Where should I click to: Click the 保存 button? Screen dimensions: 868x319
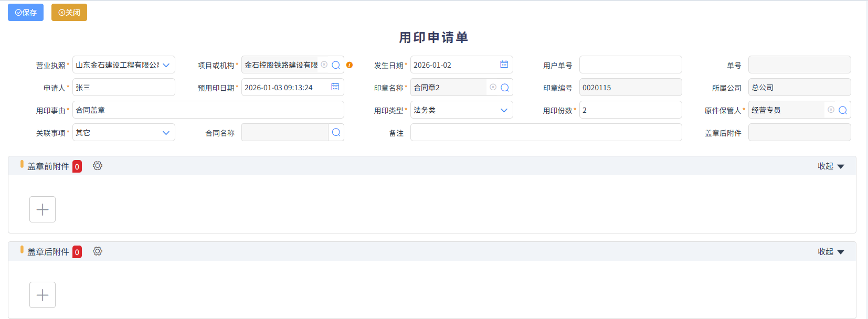[x=26, y=13]
